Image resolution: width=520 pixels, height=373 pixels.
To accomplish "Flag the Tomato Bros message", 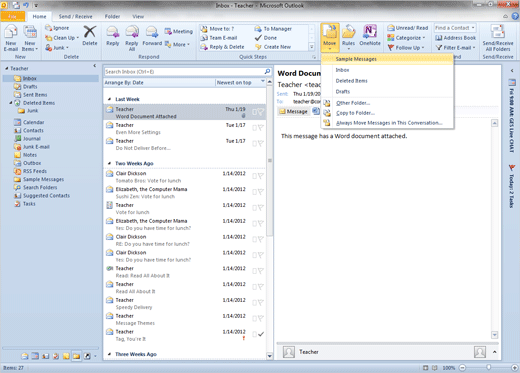I will click(x=261, y=176).
